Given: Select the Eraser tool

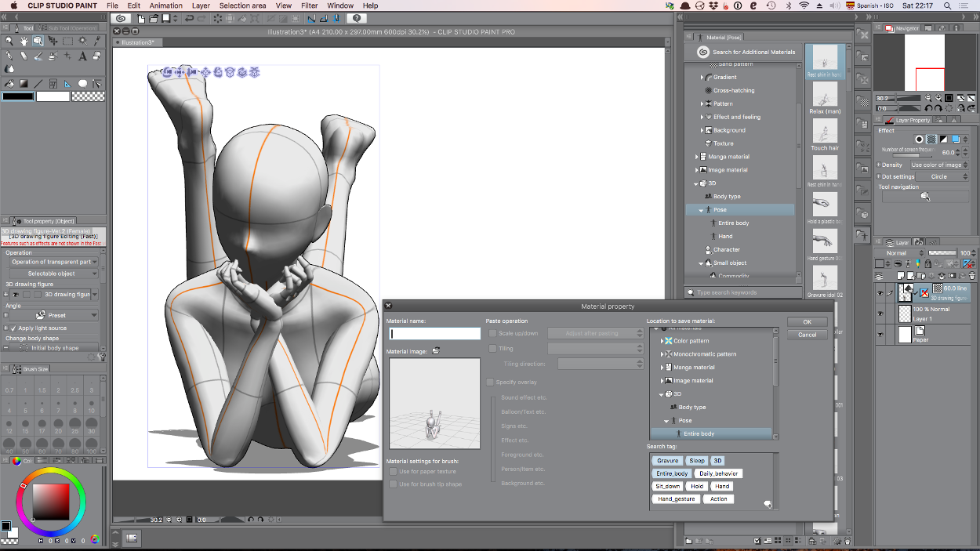Looking at the screenshot, I should pyautogui.click(x=23, y=55).
